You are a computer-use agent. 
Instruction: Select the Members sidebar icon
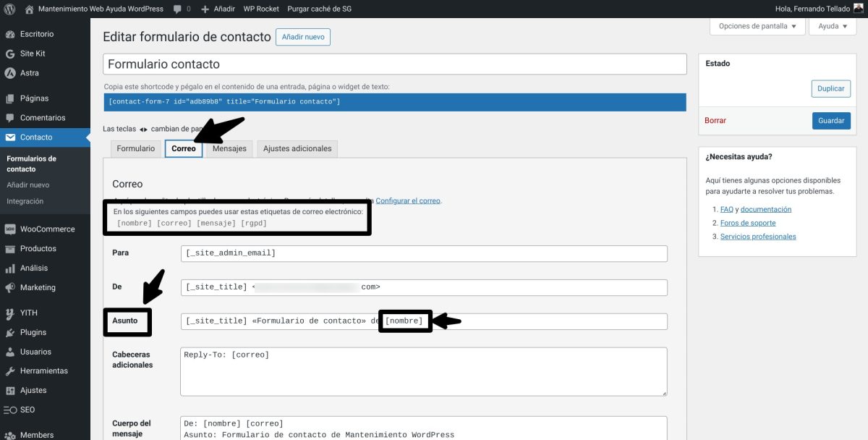point(10,434)
